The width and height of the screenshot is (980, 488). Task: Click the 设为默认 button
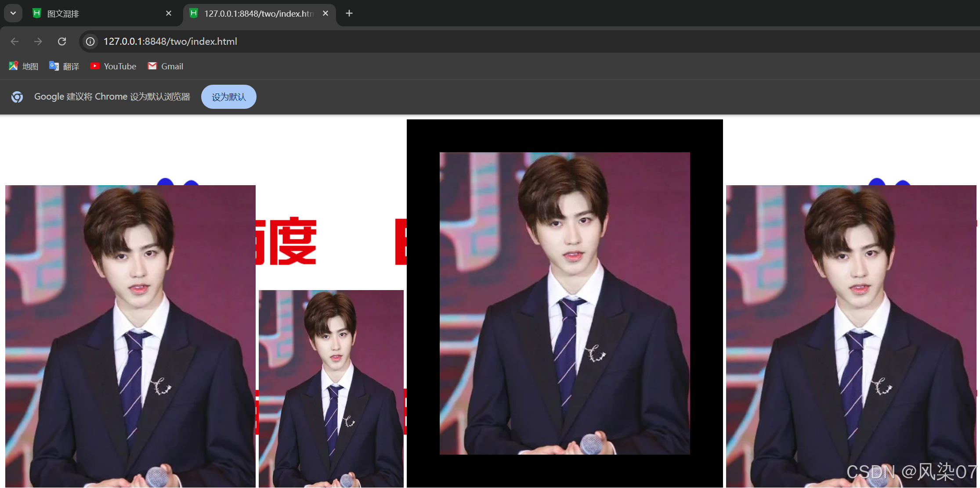pyautogui.click(x=228, y=97)
